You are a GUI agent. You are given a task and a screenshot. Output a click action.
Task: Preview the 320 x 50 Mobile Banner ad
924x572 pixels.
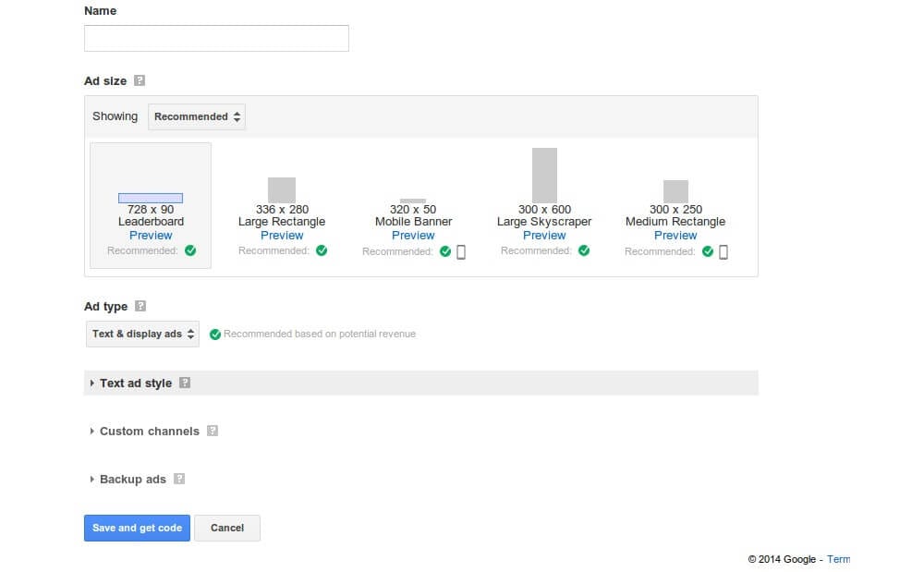pos(413,235)
